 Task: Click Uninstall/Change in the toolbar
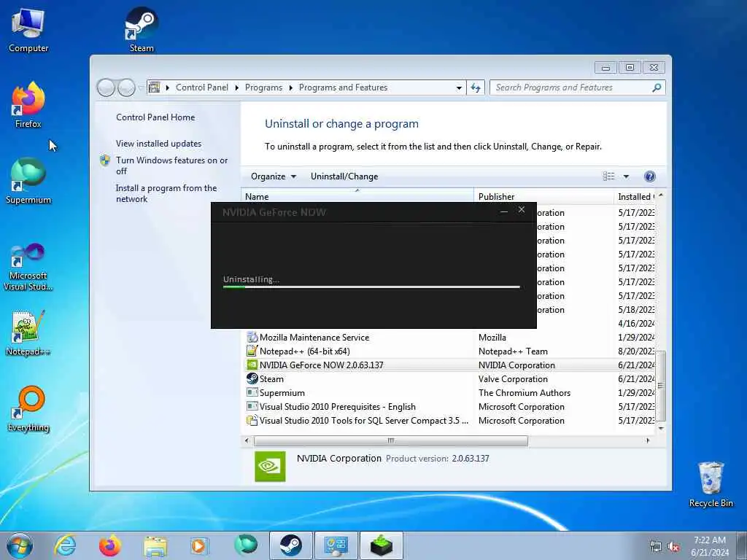[x=344, y=176]
